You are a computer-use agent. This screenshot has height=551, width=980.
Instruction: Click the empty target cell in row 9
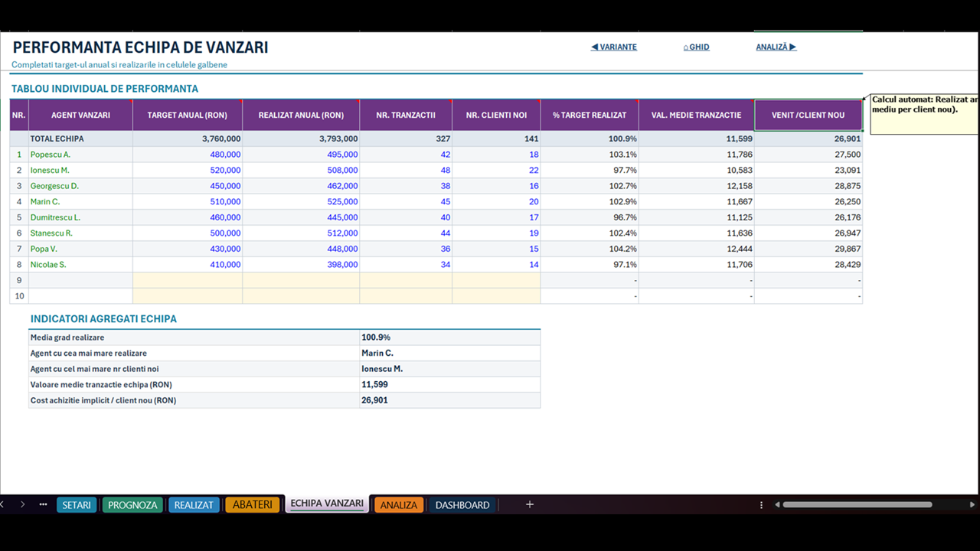tap(188, 280)
